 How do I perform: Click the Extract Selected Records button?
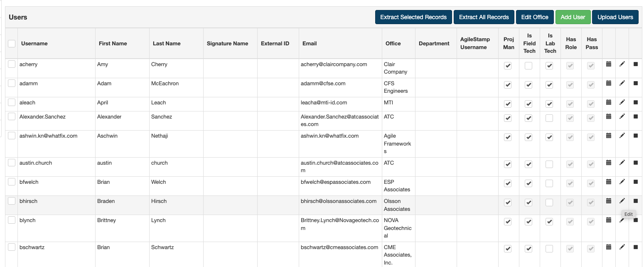click(x=413, y=17)
